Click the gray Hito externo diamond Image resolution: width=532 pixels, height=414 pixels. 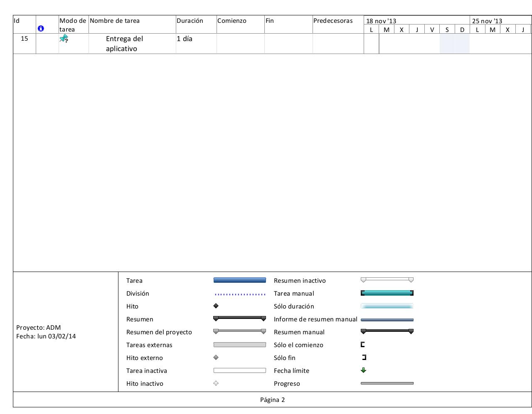(x=216, y=358)
